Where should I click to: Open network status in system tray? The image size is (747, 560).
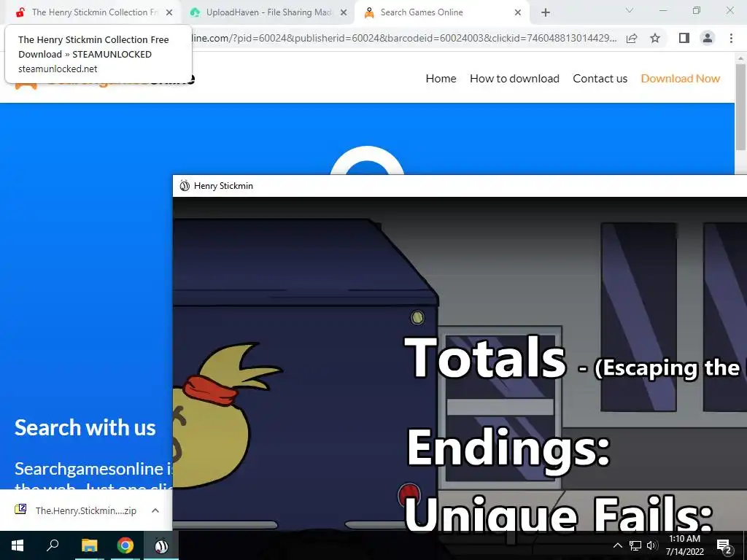click(x=635, y=545)
